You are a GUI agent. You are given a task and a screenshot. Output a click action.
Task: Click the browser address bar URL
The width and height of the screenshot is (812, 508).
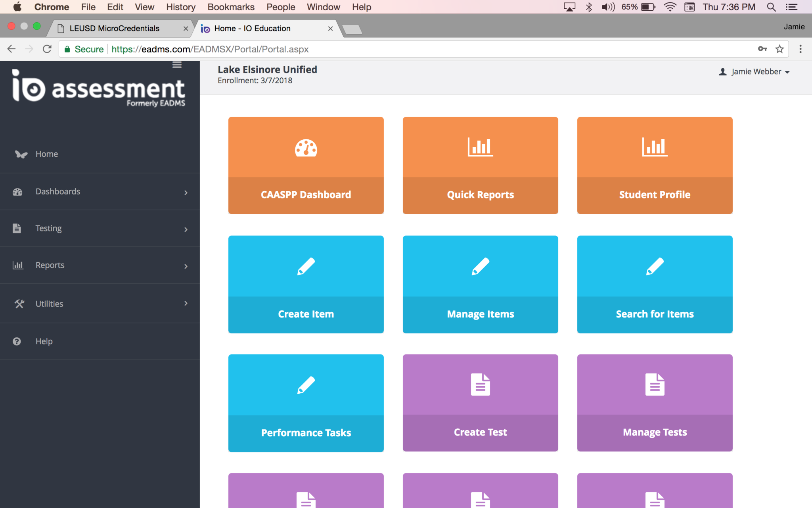tap(210, 49)
